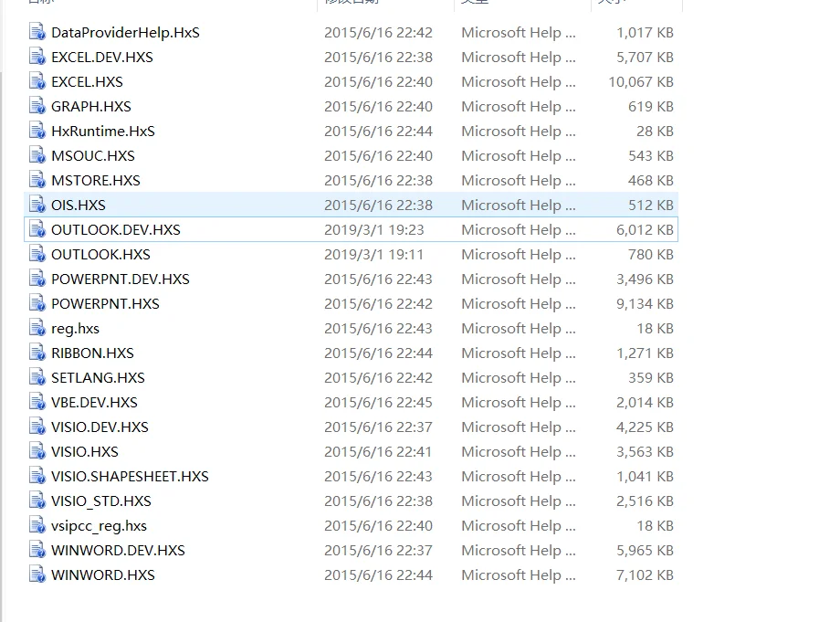Select the file name EXCEL.HXS
The width and height of the screenshot is (840, 622).
[87, 82]
